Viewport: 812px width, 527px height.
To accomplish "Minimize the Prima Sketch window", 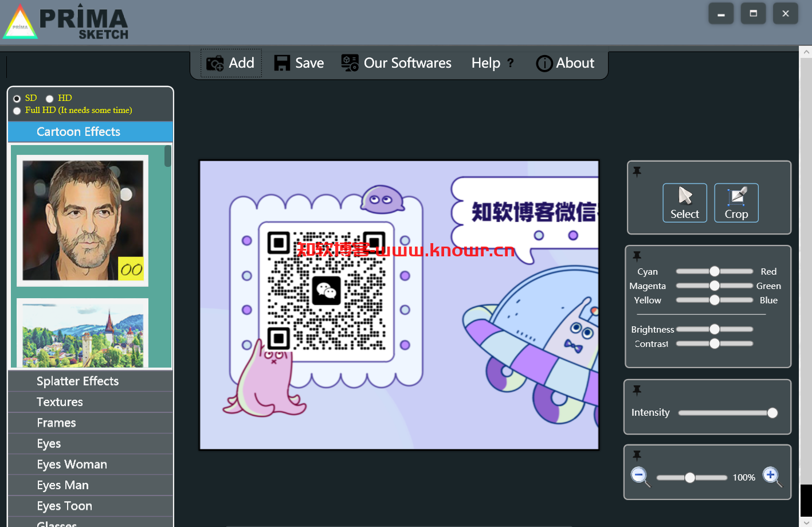I will [x=721, y=14].
